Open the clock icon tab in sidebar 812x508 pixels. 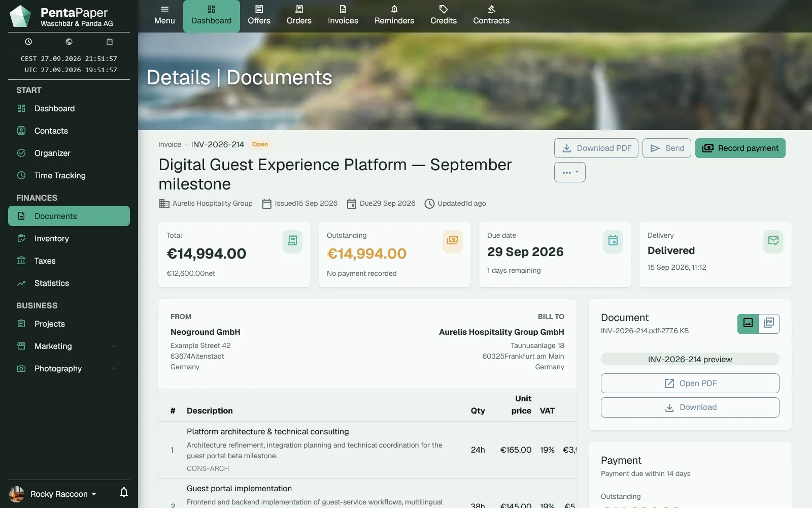pos(28,42)
